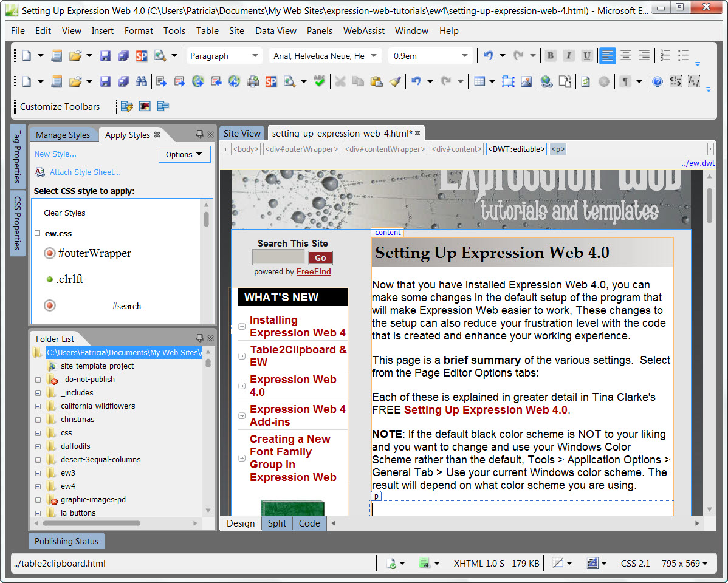Select the <div#content> tag in the tag selector bar
This screenshot has height=583, width=728.
click(x=456, y=149)
